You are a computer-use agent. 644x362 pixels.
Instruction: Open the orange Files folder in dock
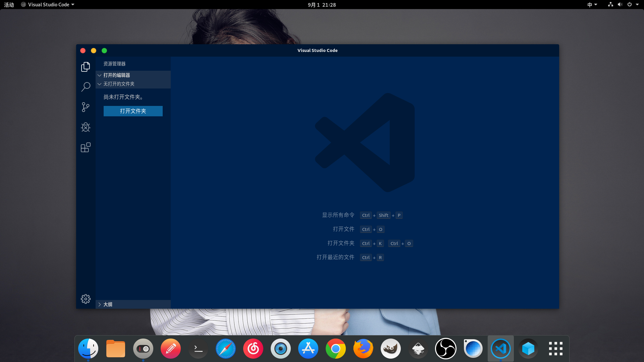click(116, 349)
